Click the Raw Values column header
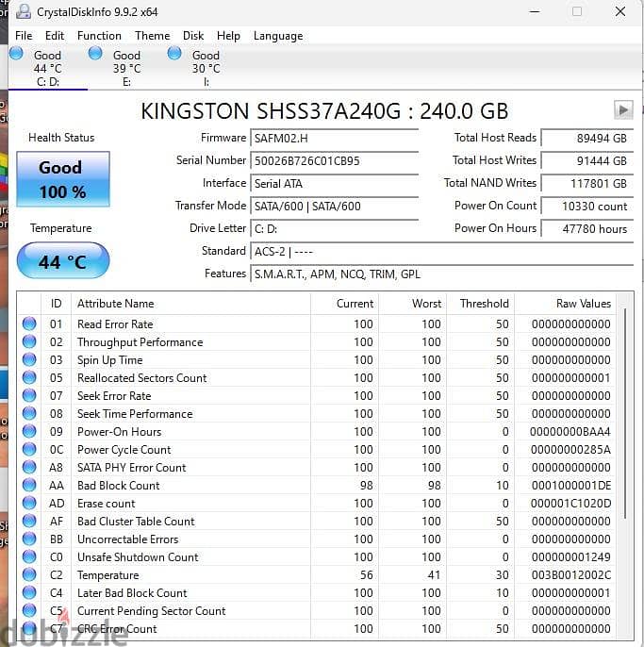644x647 pixels. tap(565, 304)
